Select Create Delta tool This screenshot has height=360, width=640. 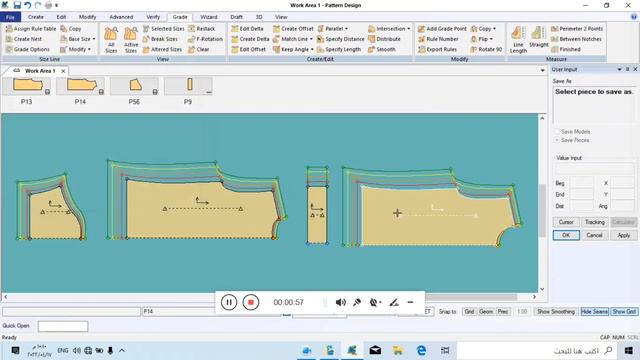point(250,39)
